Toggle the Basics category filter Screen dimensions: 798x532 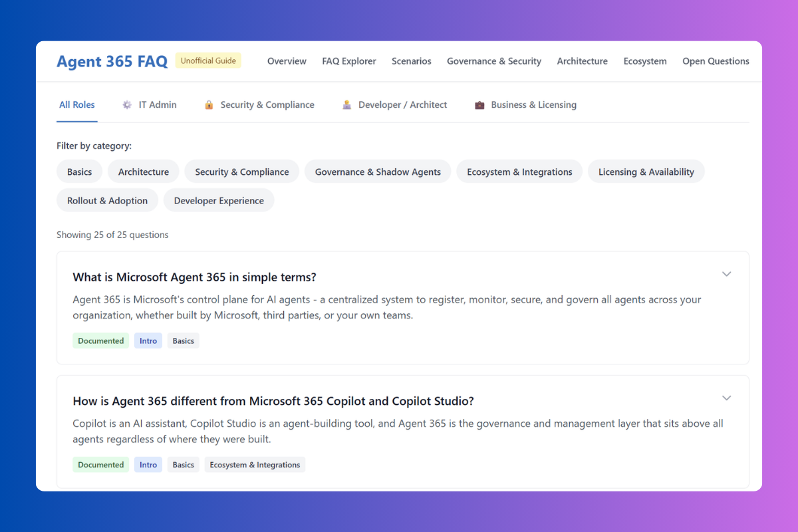(79, 171)
